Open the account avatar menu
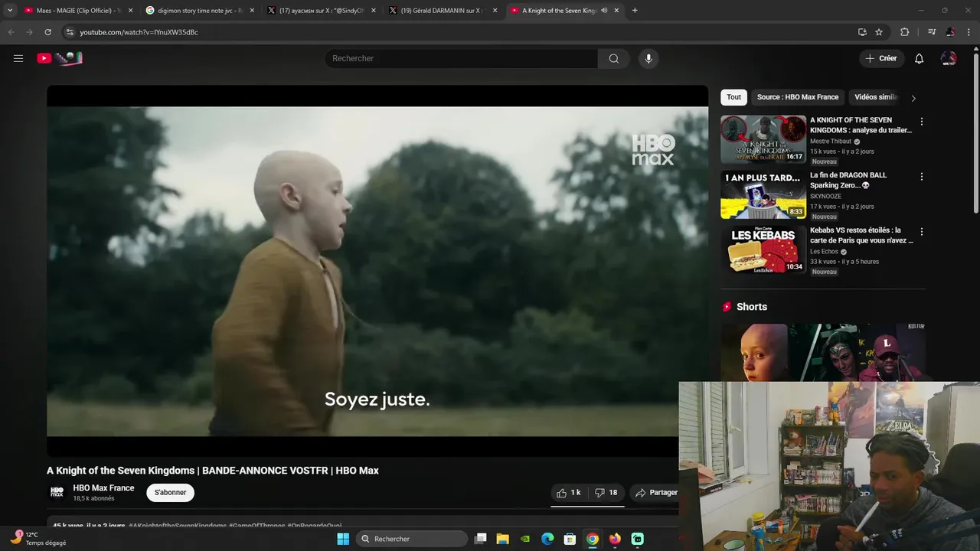980x551 pixels. pos(949,58)
